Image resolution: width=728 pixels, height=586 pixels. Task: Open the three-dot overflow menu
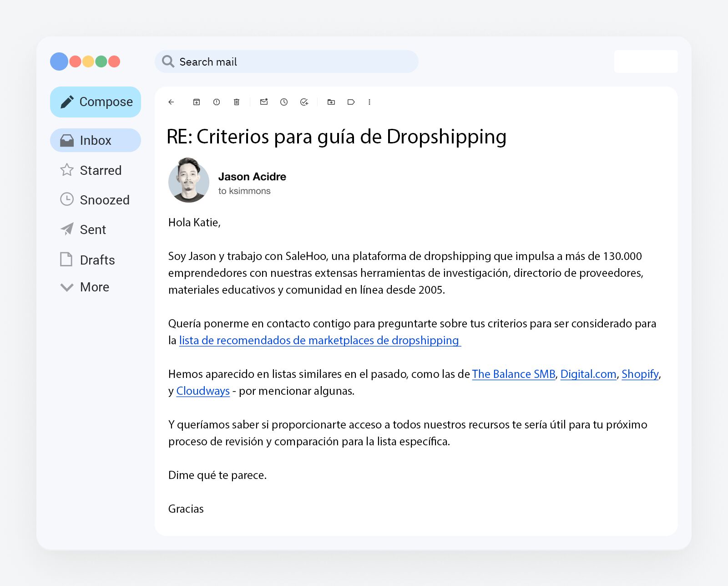370,102
